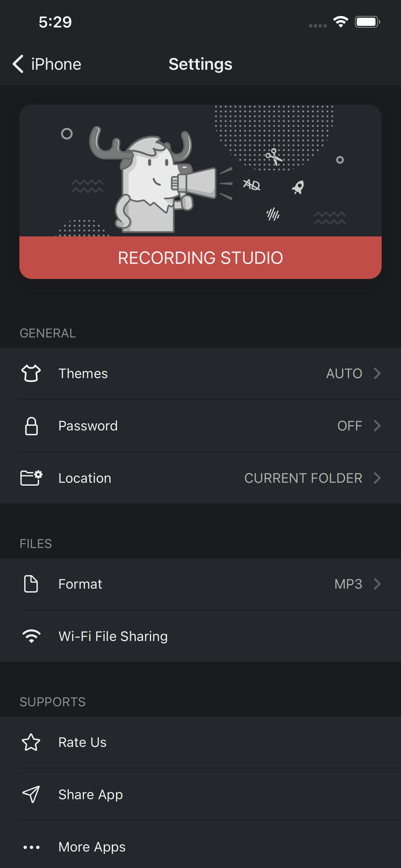401x868 pixels.
Task: Tap the Share App paper-plane icon
Action: coord(31,794)
